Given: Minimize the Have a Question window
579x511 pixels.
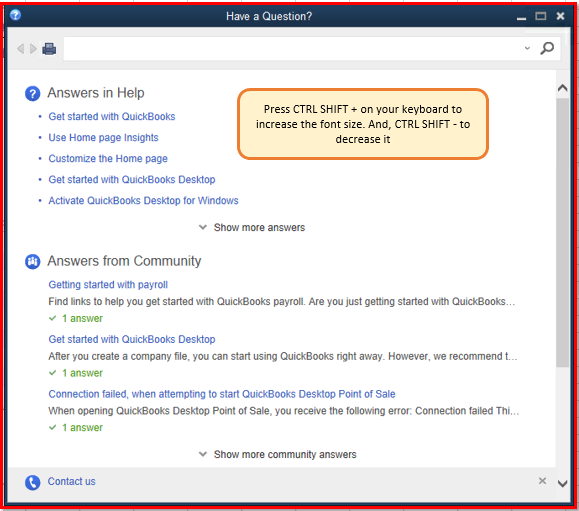Looking at the screenshot, I should 521,17.
